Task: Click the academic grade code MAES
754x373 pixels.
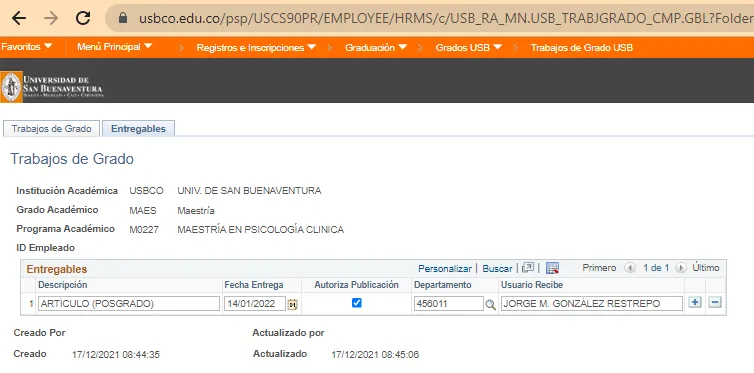Action: [x=143, y=211]
